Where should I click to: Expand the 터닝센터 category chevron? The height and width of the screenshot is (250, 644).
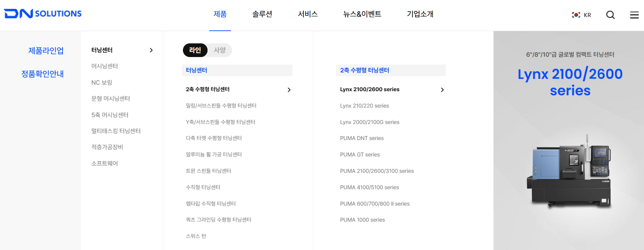point(151,50)
